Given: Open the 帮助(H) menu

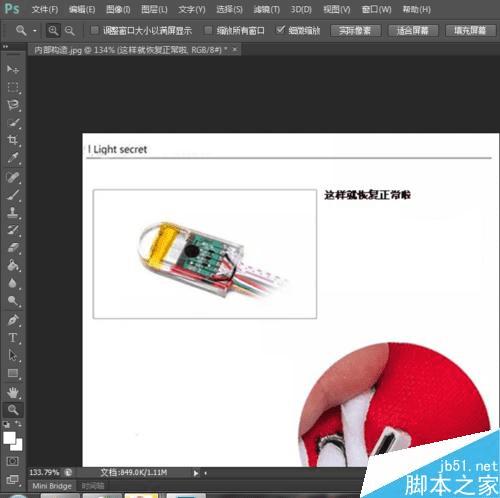Looking at the screenshot, I should tap(417, 9).
